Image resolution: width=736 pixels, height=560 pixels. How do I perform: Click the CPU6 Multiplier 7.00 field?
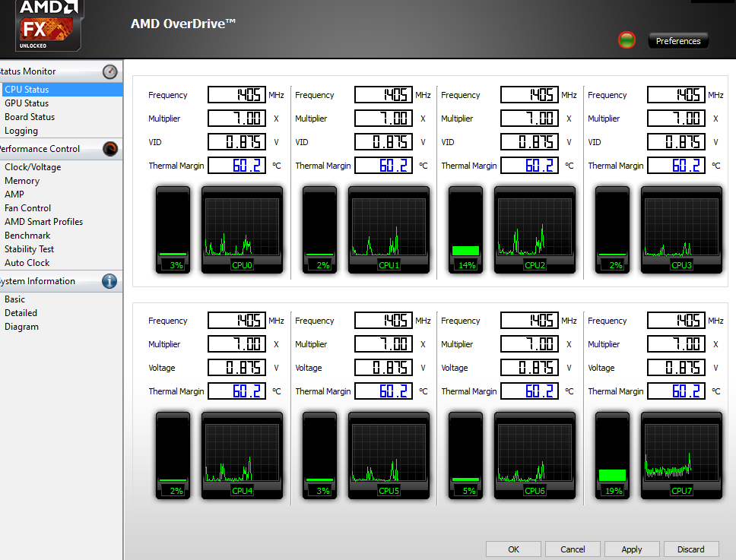pos(529,343)
